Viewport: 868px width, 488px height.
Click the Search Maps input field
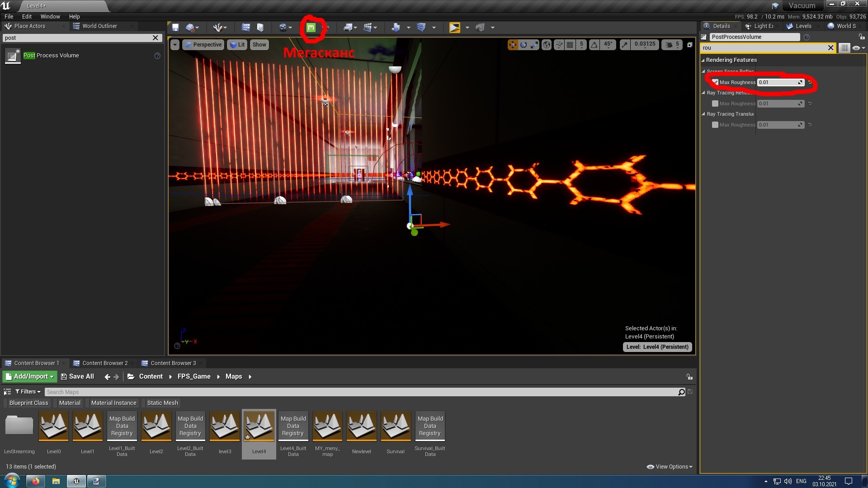pos(362,392)
